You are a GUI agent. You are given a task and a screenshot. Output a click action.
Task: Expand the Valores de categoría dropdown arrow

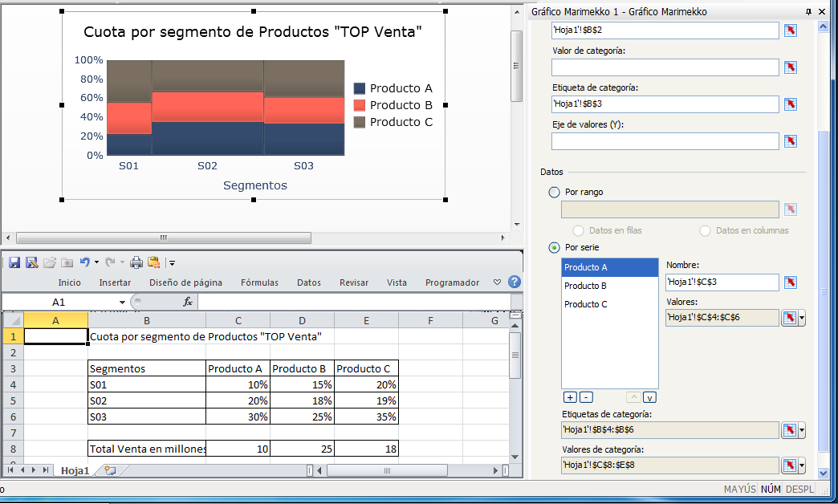click(802, 465)
